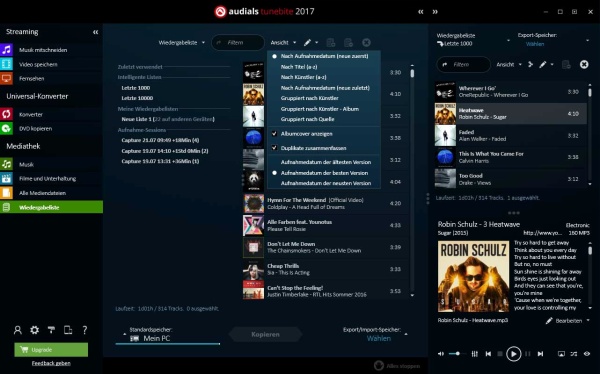
Task: Collapse the Streaming sidebar with the double chevron
Action: pyautogui.click(x=95, y=32)
